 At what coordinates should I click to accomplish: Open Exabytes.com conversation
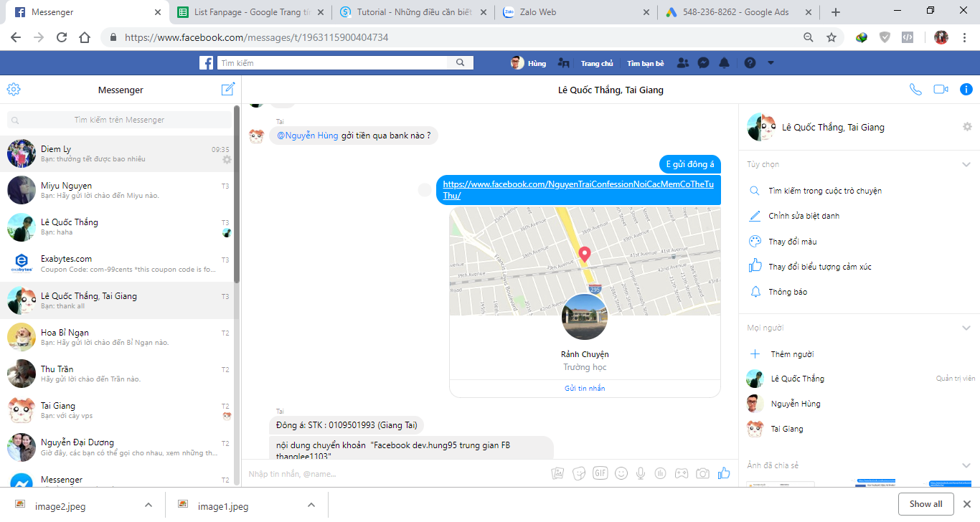point(118,264)
